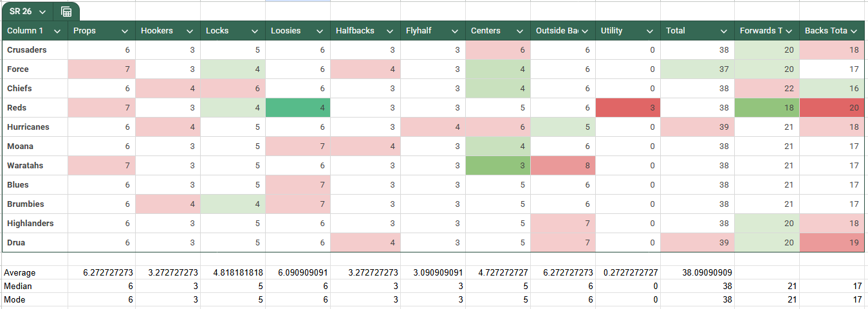Click the Loosies column dropdown chevron
The image size is (868, 309).
(320, 31)
